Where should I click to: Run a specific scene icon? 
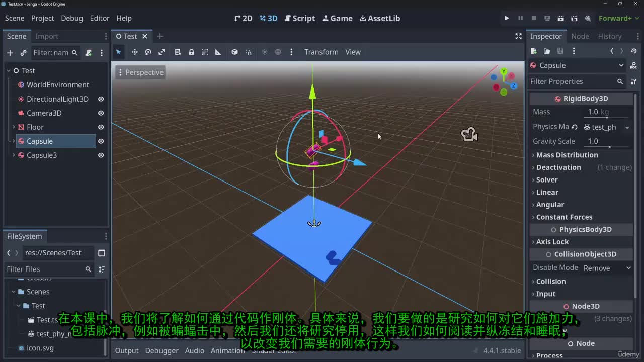coord(574,18)
